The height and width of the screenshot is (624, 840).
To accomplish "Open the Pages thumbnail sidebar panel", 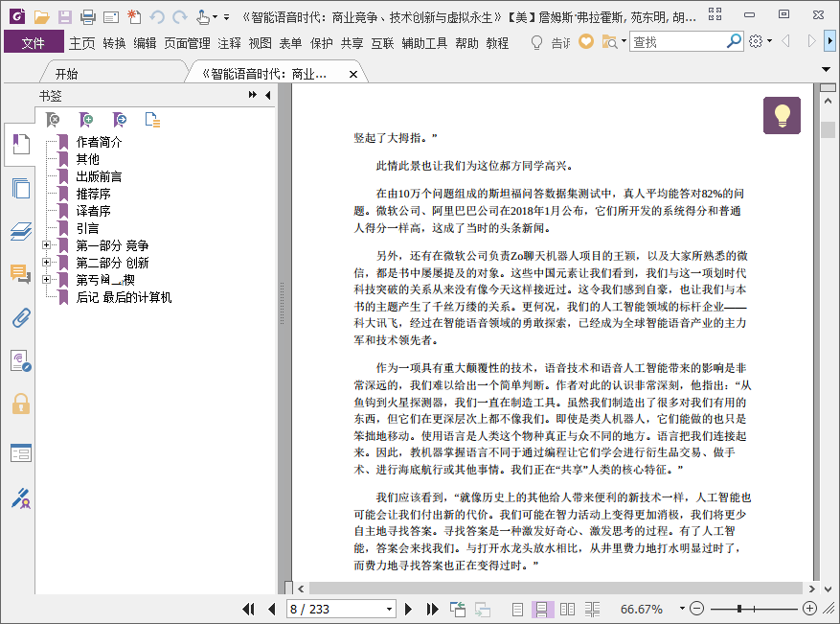I will click(21, 189).
